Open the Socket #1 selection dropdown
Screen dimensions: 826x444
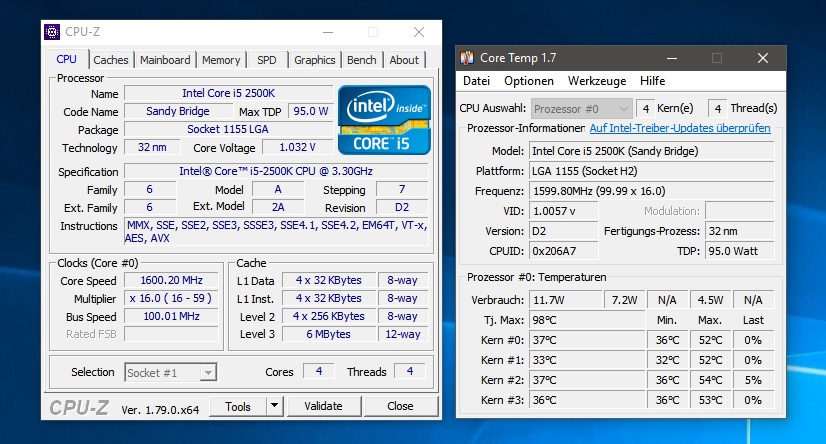point(171,373)
